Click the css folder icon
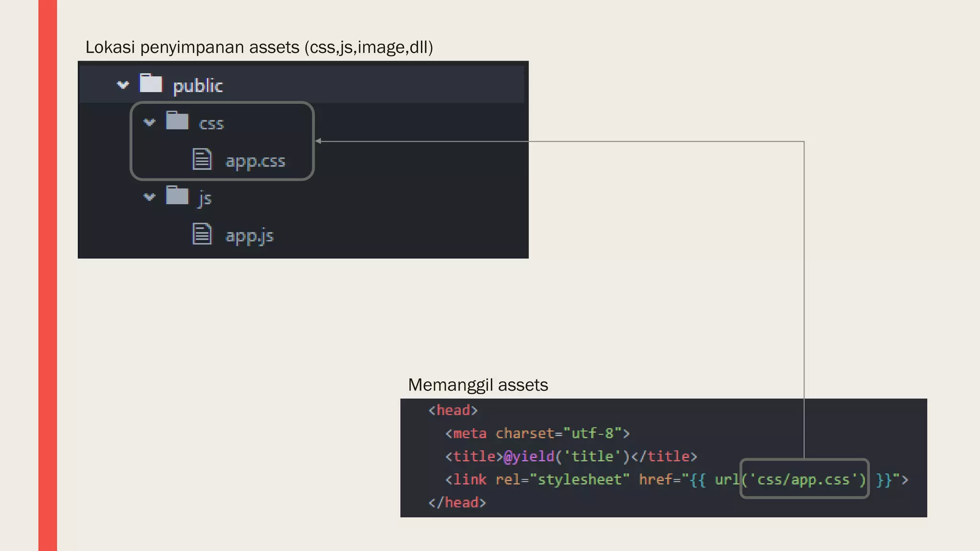This screenshot has height=551, width=980. pyautogui.click(x=177, y=120)
